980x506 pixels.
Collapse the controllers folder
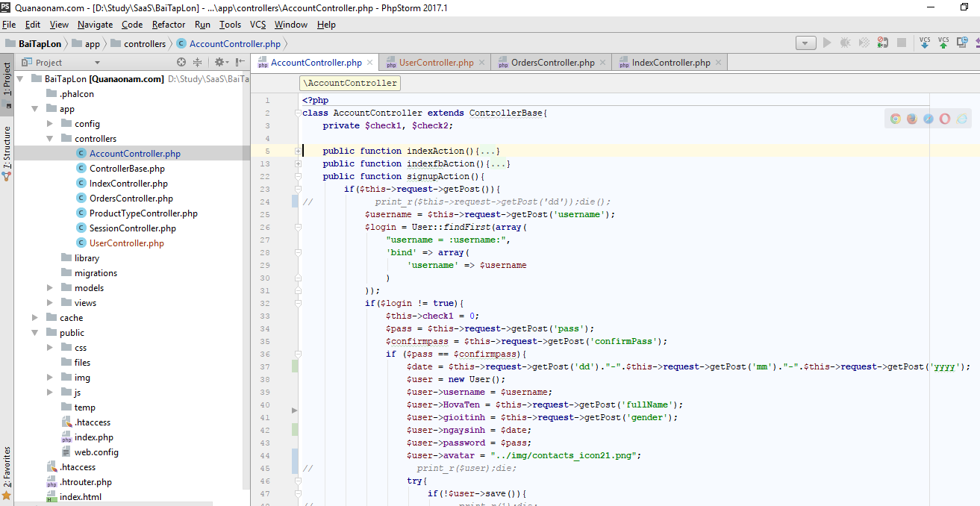click(x=50, y=139)
